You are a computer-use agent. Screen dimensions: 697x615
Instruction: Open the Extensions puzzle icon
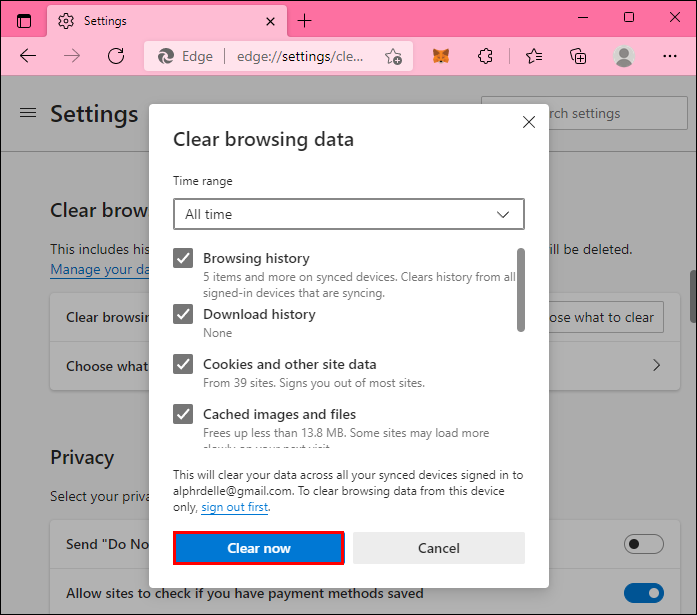[486, 56]
